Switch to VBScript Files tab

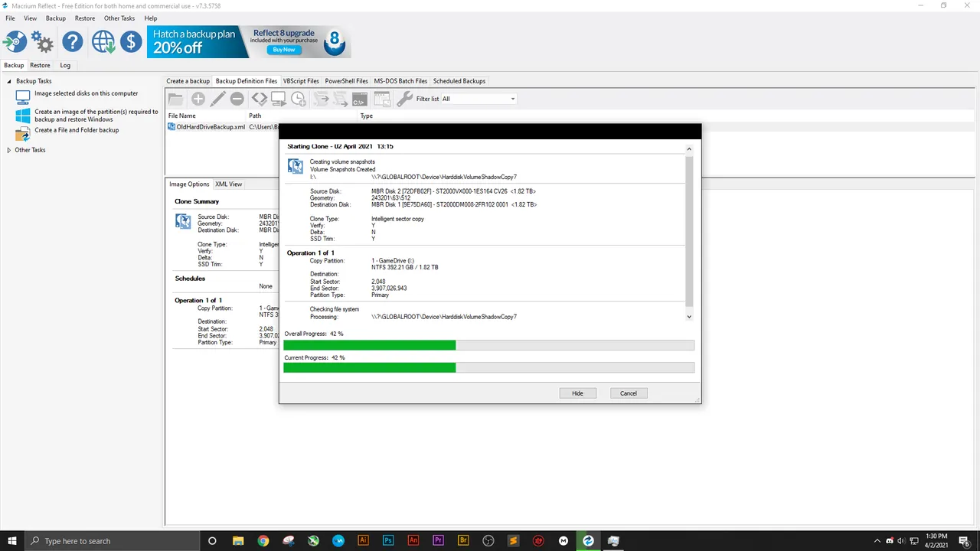coord(301,81)
